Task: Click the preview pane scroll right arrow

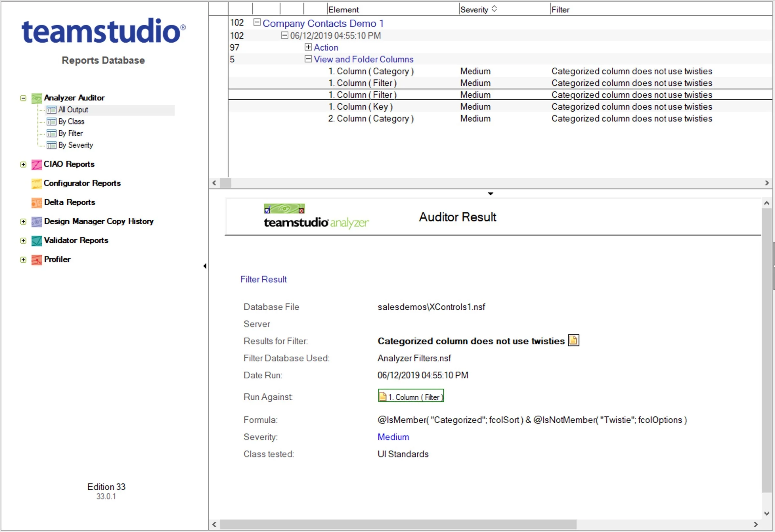Action: tap(756, 524)
